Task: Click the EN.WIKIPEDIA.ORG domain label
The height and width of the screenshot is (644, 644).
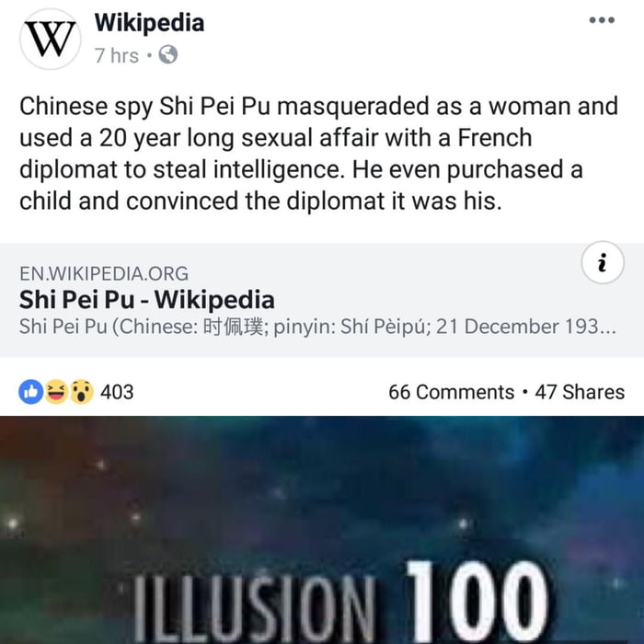Action: pos(104,273)
